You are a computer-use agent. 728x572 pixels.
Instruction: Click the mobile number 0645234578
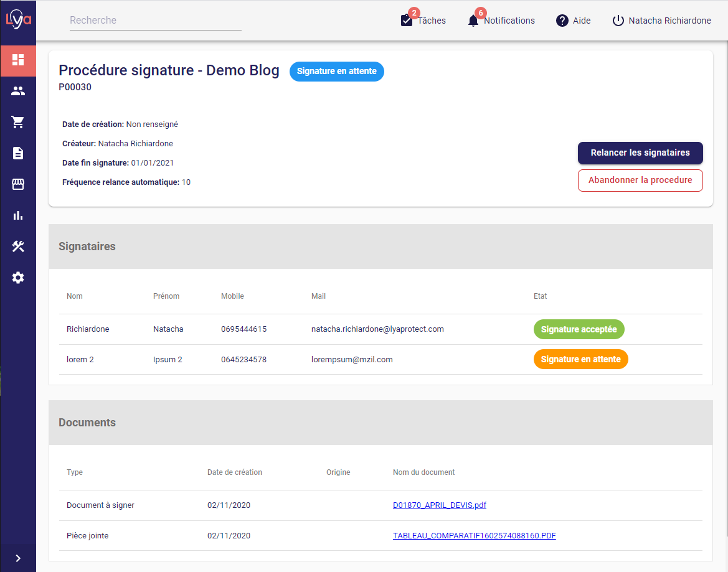243,360
